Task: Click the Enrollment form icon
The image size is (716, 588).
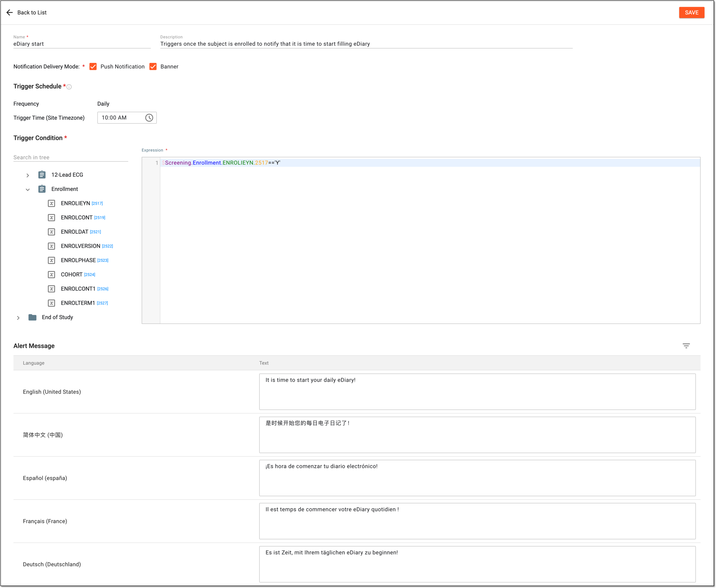Action: (x=42, y=189)
